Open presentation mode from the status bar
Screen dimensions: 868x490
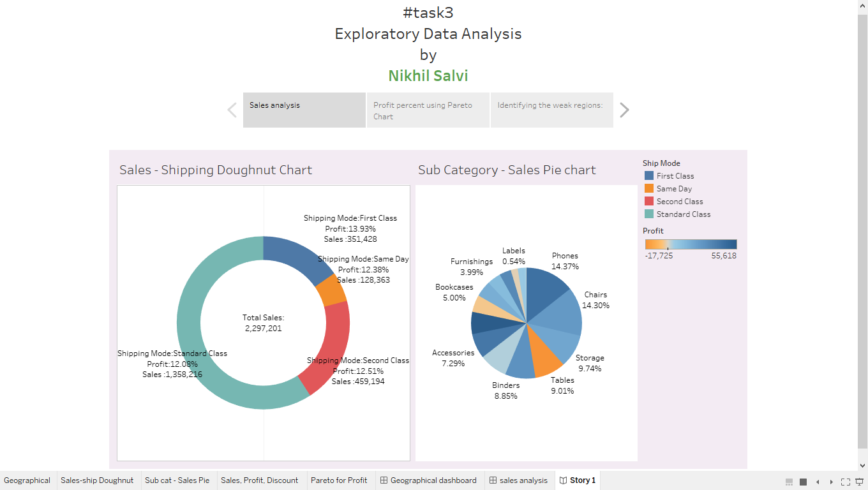pos(857,482)
